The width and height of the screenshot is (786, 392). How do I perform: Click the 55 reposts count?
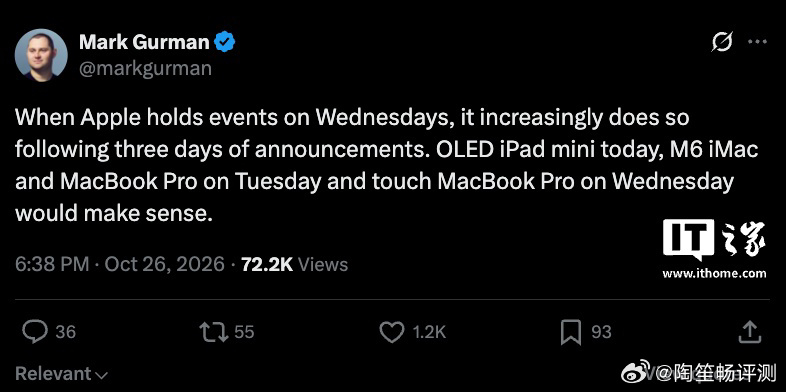(x=245, y=332)
